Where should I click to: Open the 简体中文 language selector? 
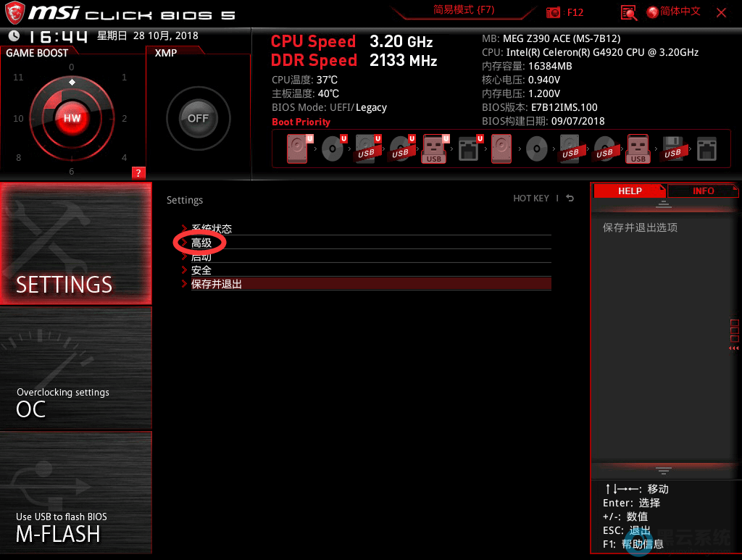pos(673,12)
